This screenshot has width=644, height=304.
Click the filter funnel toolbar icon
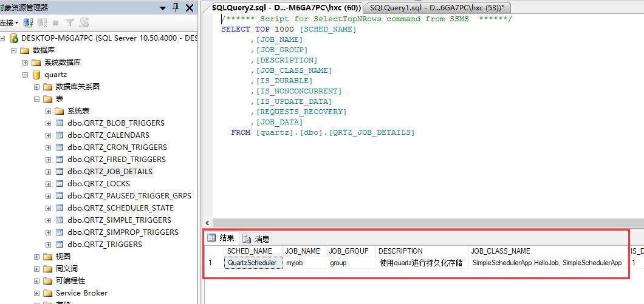pyautogui.click(x=70, y=22)
